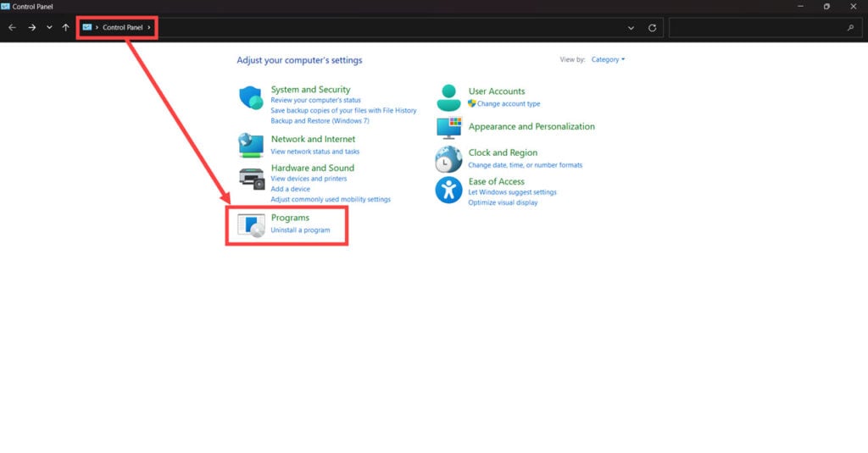
Task: Click Uninstall a program
Action: tap(300, 230)
